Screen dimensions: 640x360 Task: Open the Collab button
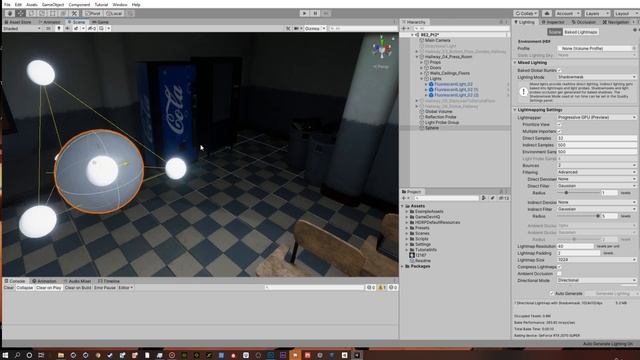click(x=526, y=13)
